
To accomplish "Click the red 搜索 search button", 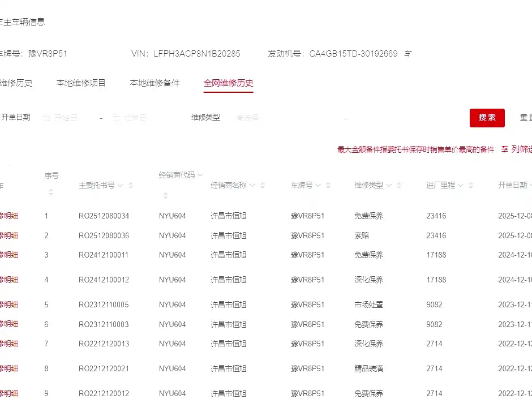I will pos(487,118).
